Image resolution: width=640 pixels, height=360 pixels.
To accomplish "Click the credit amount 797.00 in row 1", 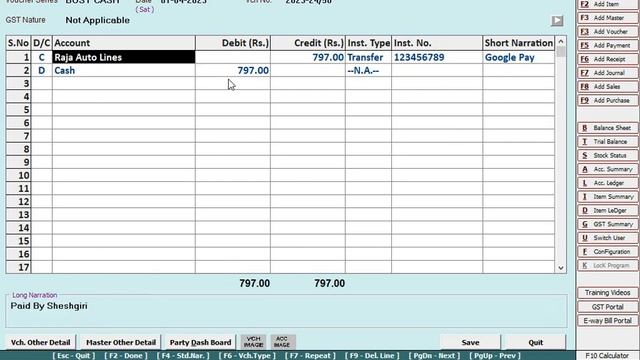I will (x=308, y=57).
